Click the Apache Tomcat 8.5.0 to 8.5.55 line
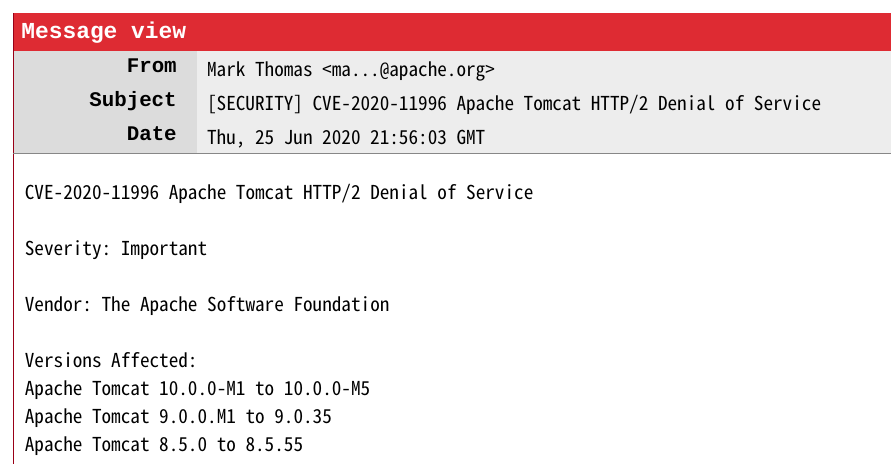The width and height of the screenshot is (891, 464). tap(164, 445)
